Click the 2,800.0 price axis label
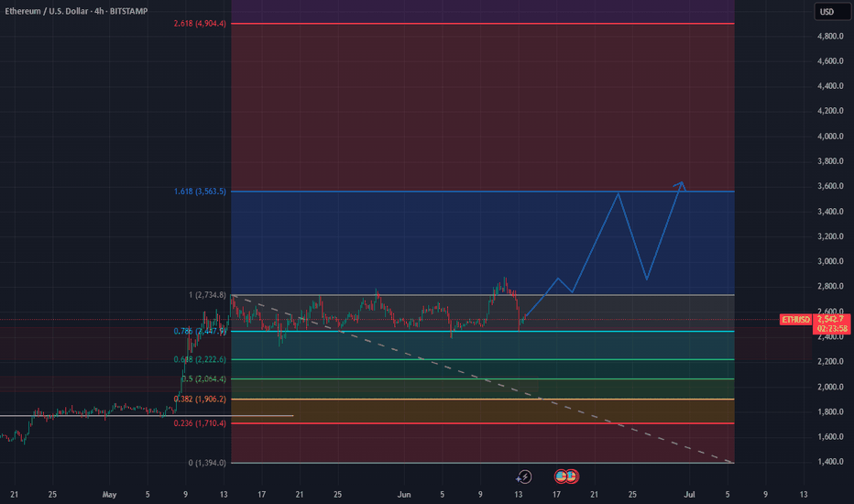 click(x=830, y=286)
